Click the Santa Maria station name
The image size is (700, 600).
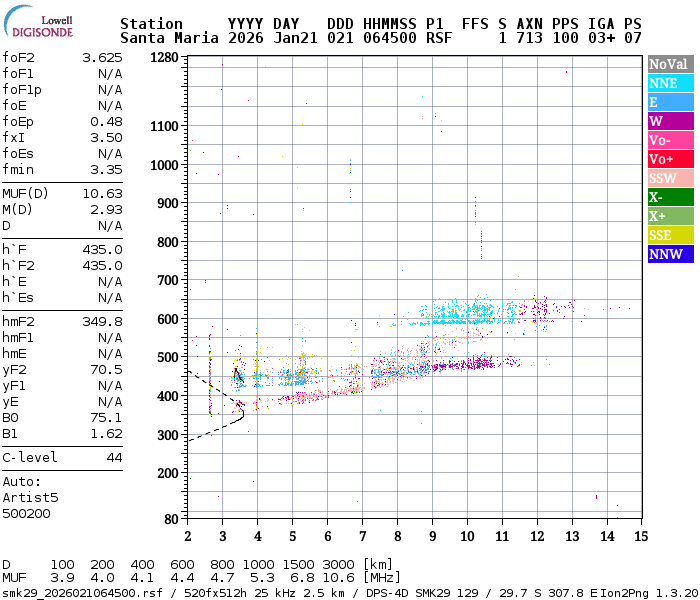169,38
